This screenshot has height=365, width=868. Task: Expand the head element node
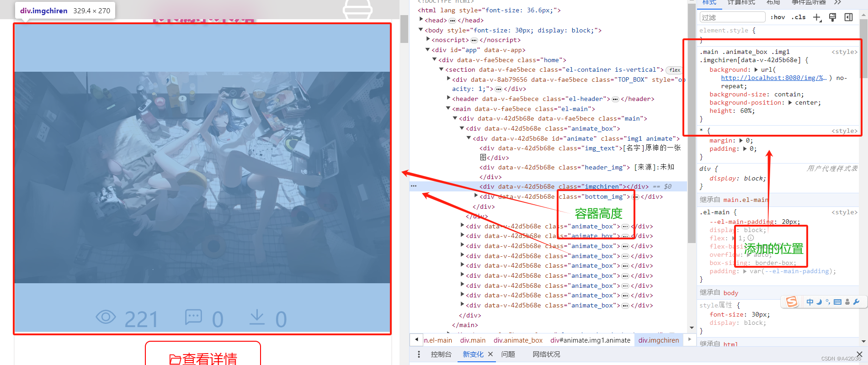(x=421, y=20)
